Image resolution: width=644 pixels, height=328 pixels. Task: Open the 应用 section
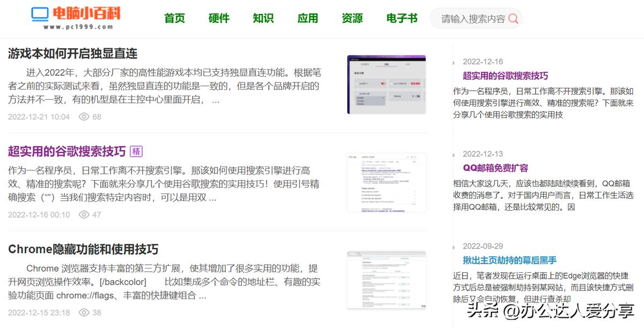(x=308, y=18)
